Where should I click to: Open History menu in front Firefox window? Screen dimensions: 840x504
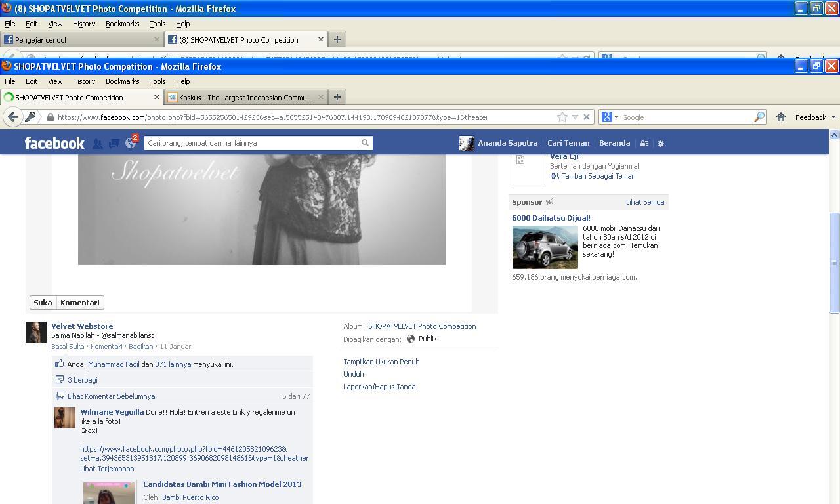click(84, 81)
